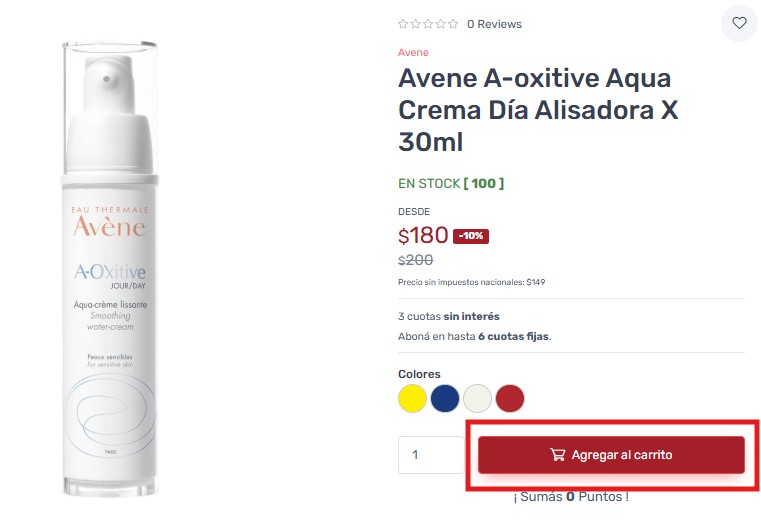Screen dimensions: 761x522
Task: Open the 0 Reviews link
Action: coord(494,24)
